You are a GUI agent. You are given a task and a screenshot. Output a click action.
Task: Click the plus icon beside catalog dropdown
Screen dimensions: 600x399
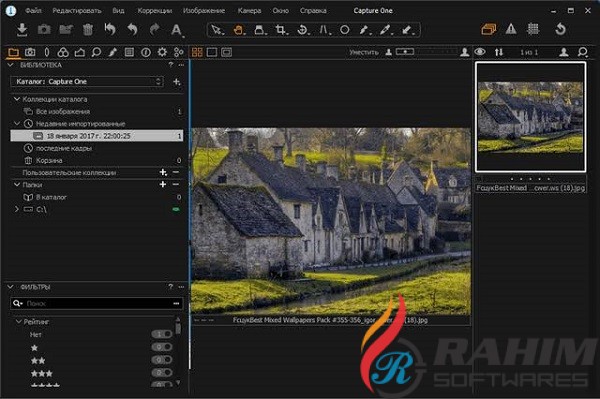pyautogui.click(x=176, y=82)
